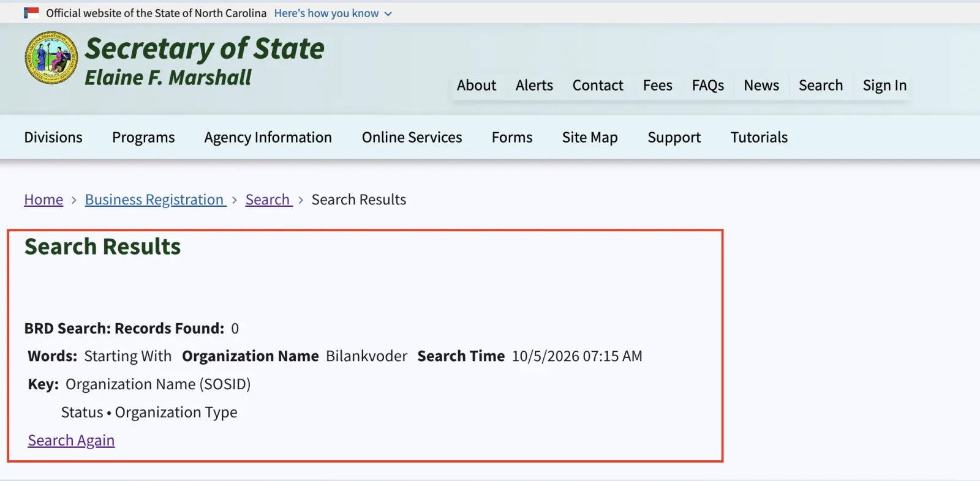Image resolution: width=980 pixels, height=481 pixels.
Task: Click the Search Again link
Action: point(71,441)
